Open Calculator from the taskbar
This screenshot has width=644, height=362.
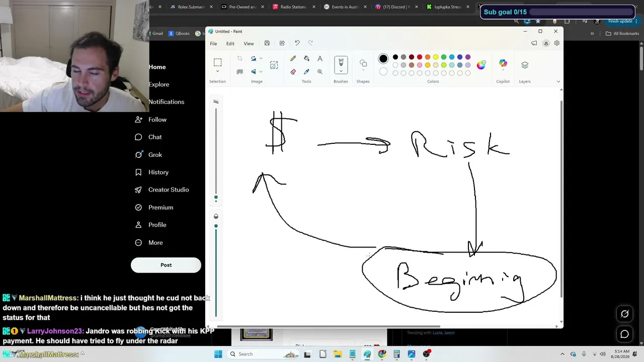(396, 354)
